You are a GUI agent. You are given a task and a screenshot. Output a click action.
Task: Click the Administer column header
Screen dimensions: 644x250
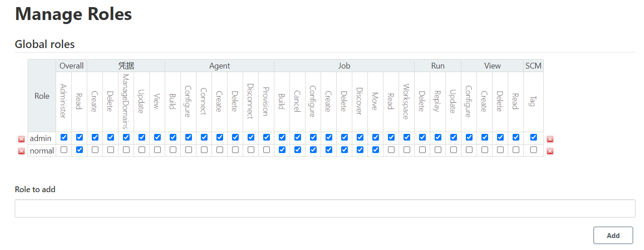63,101
